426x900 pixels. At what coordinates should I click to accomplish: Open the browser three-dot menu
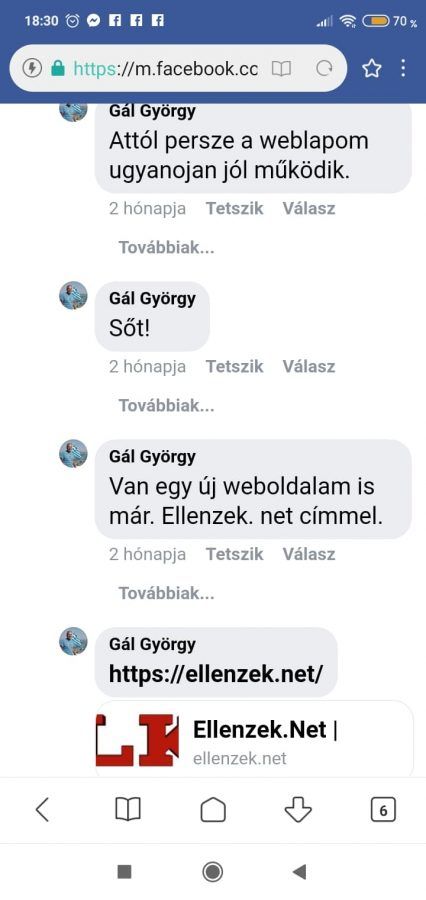click(404, 68)
